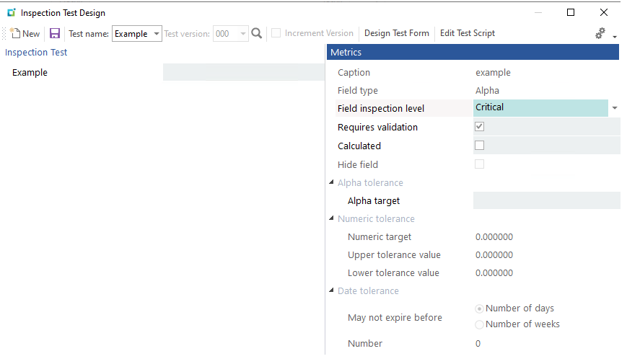Click the magnifying glass search icon
The width and height of the screenshot is (627, 364).
click(x=257, y=33)
